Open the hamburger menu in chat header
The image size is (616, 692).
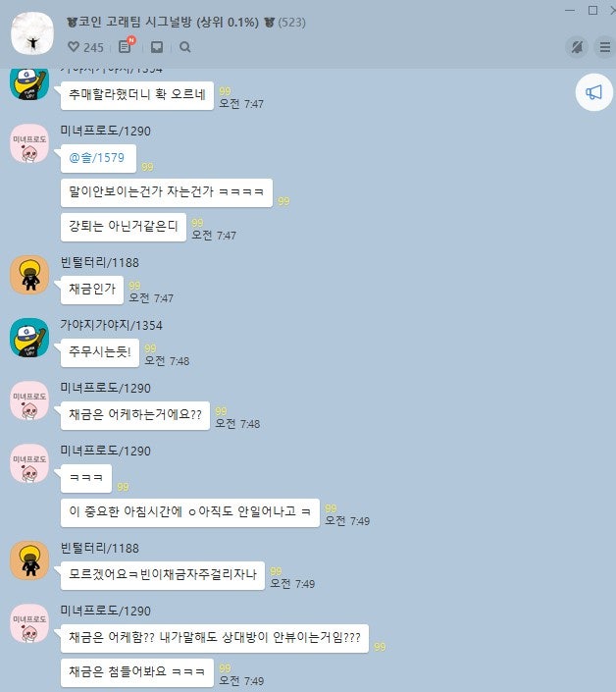pyautogui.click(x=605, y=47)
